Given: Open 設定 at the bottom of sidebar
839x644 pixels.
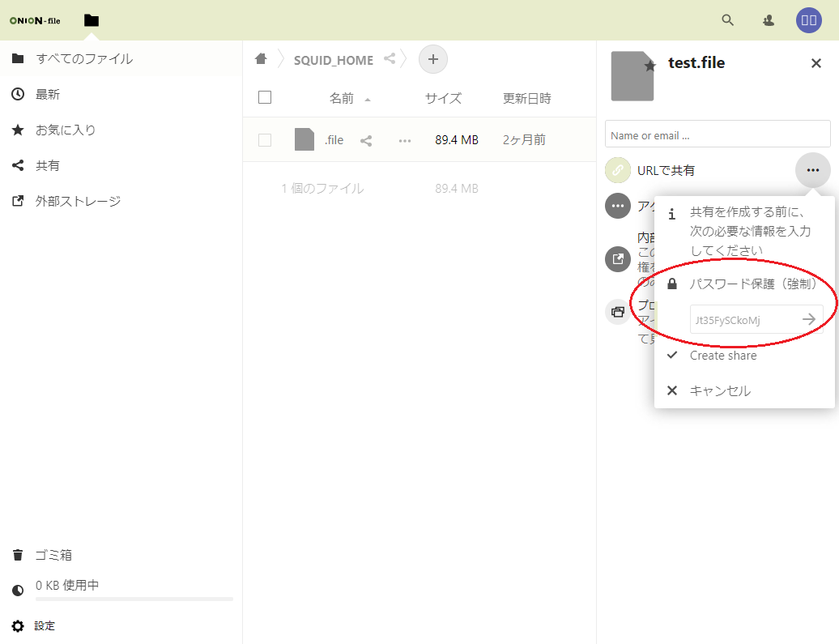Looking at the screenshot, I should coord(45,626).
